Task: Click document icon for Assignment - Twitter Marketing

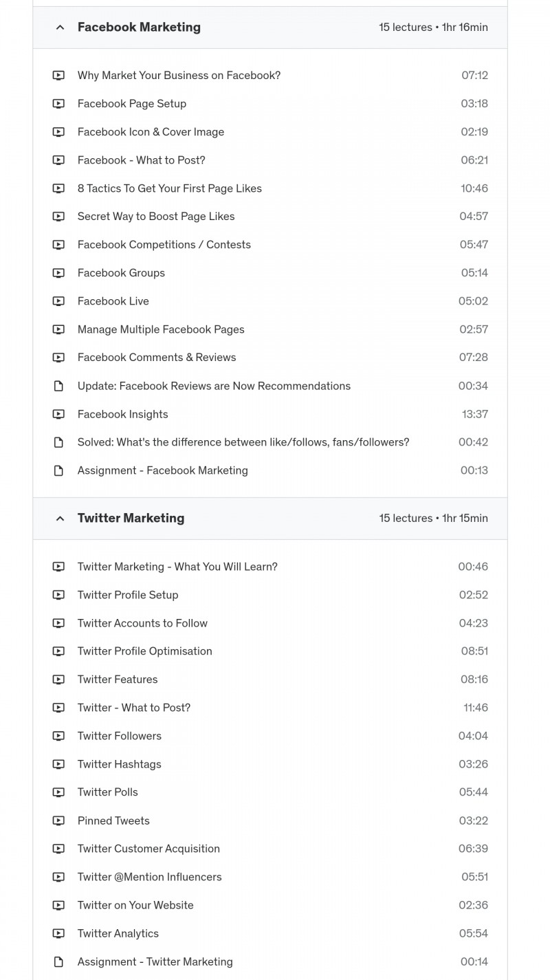Action: pos(58,961)
